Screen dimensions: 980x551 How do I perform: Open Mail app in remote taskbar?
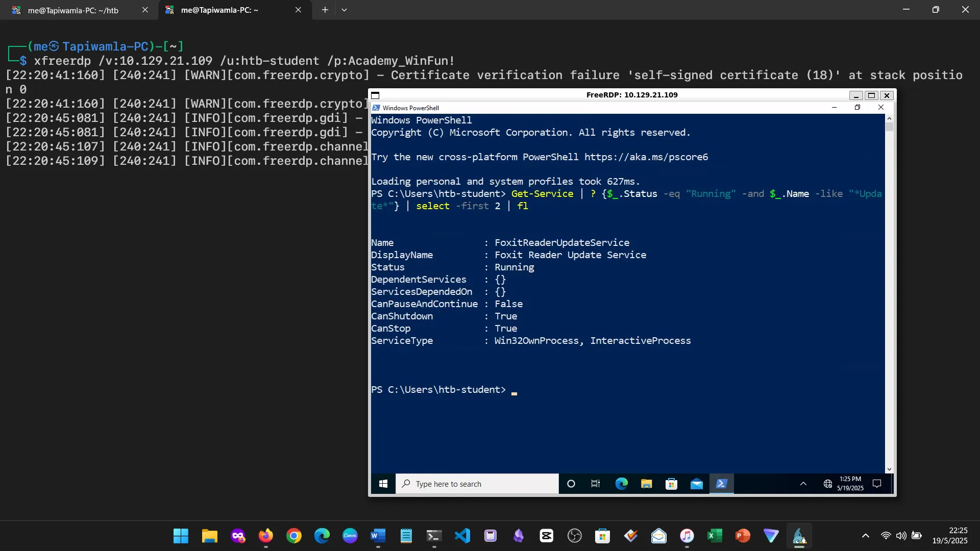696,484
